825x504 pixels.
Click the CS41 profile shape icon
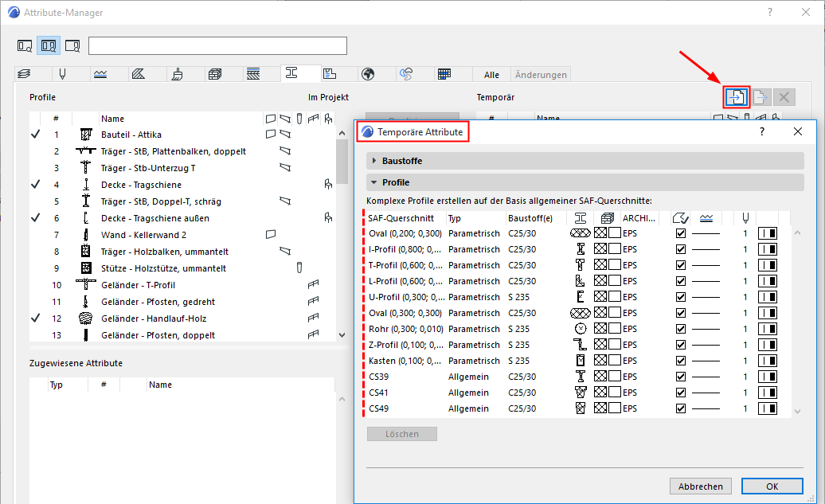581,392
